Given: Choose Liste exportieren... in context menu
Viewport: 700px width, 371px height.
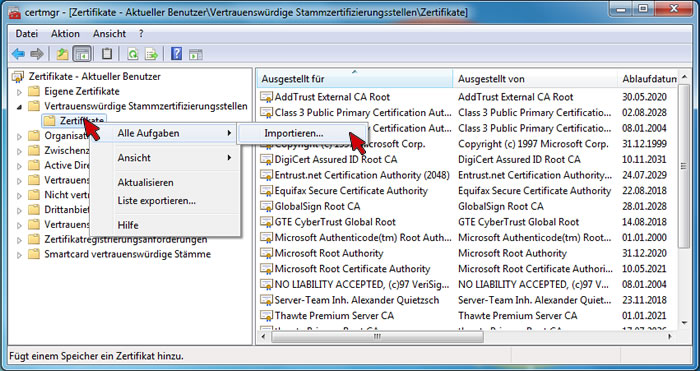Looking at the screenshot, I should point(165,201).
